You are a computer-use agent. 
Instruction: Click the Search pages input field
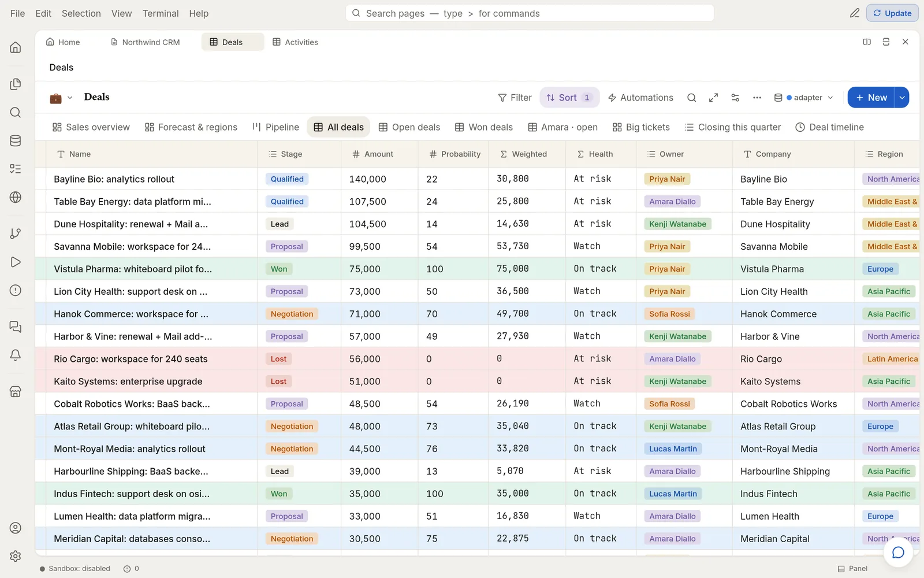pyautogui.click(x=530, y=13)
